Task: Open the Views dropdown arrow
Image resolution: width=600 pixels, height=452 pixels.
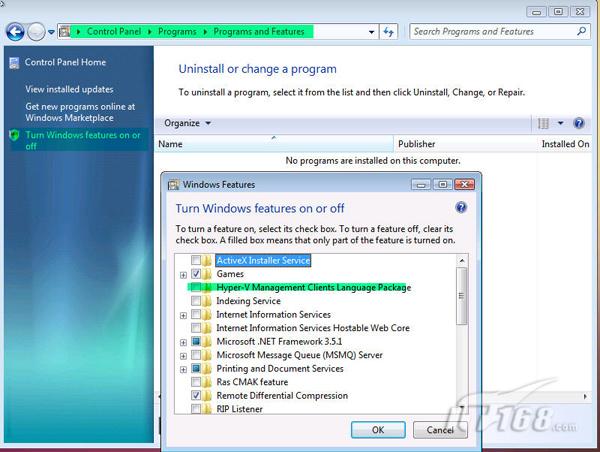Action: point(560,123)
